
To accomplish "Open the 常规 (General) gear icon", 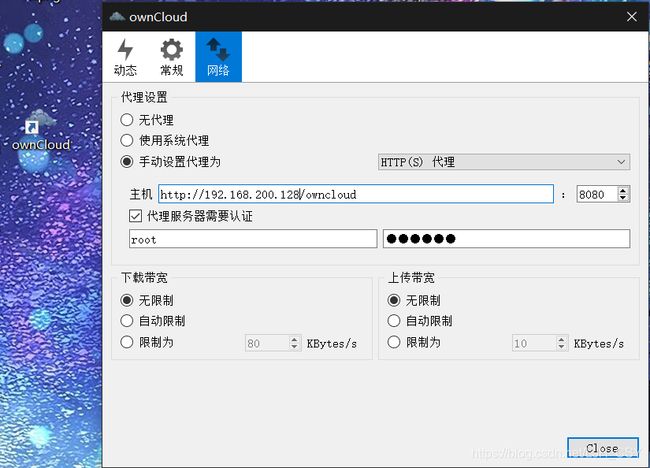I will (172, 56).
